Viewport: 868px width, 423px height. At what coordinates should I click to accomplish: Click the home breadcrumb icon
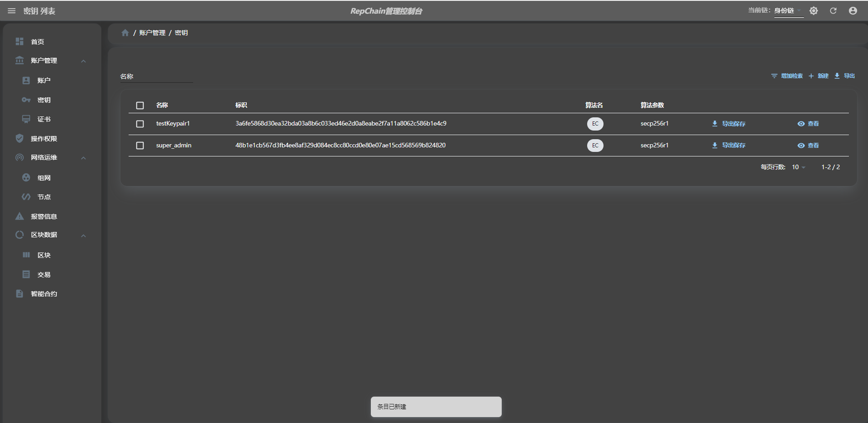coord(125,33)
